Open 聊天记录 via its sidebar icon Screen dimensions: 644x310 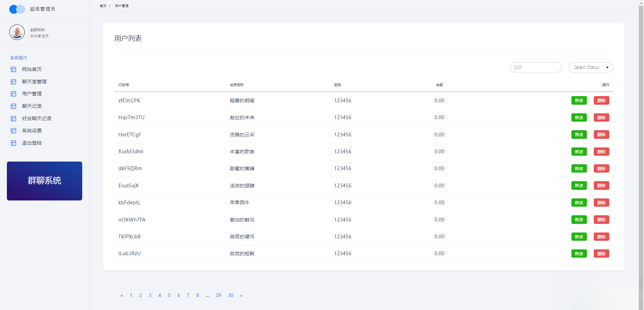tap(13, 106)
